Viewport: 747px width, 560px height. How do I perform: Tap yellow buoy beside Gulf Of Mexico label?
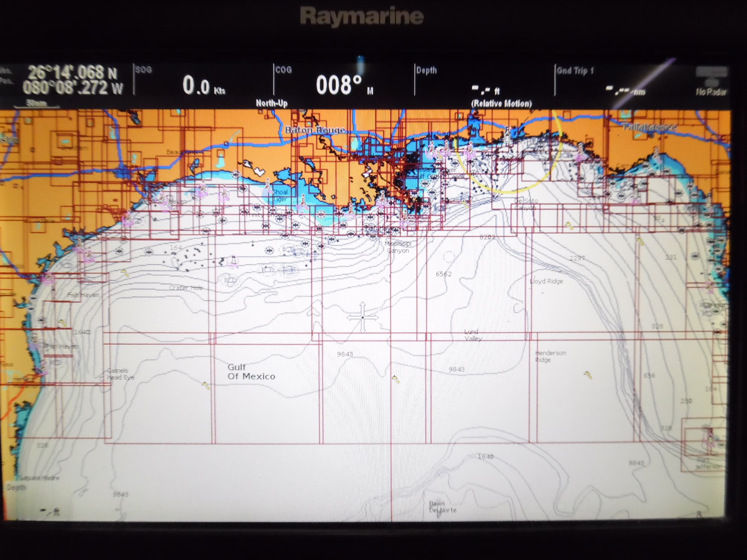206,385
